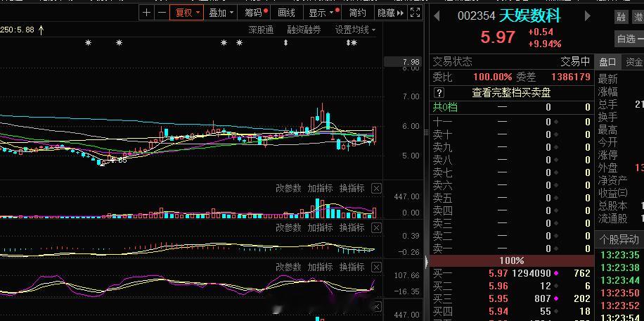
Task: Click the 共0档 level count label
Action: click(445, 108)
